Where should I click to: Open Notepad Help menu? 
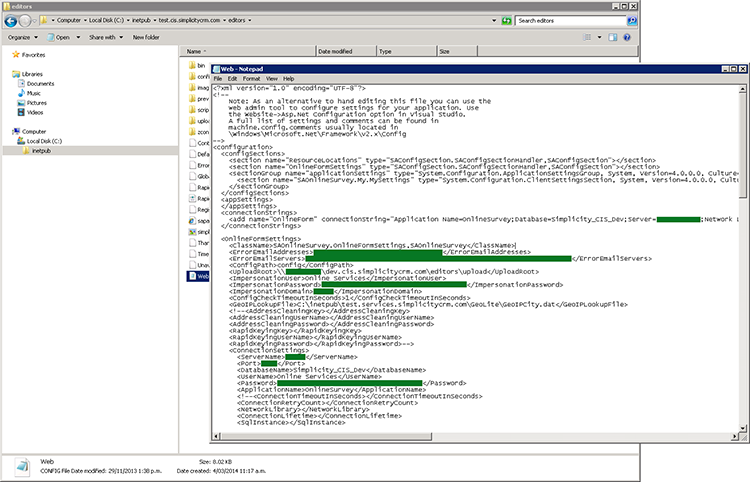pyautogui.click(x=288, y=78)
